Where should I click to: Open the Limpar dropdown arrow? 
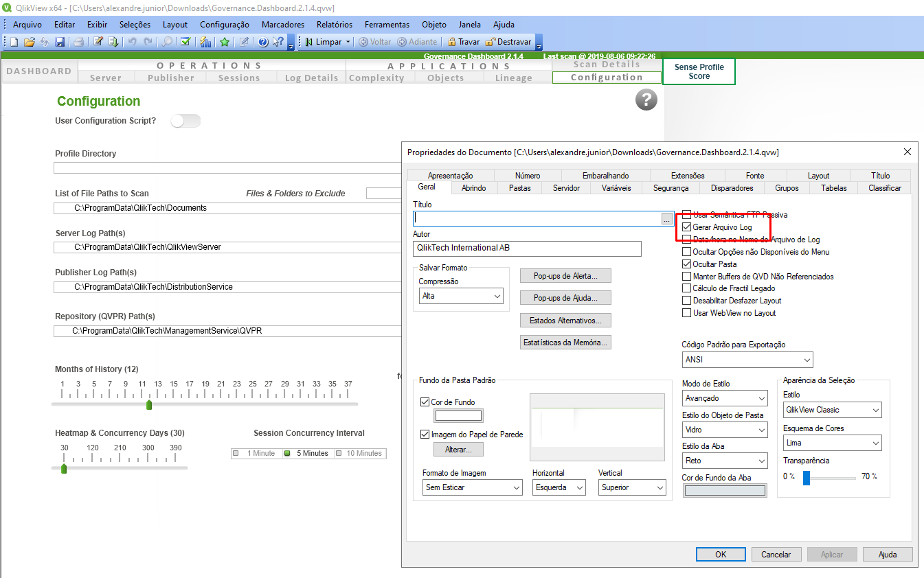coord(348,42)
